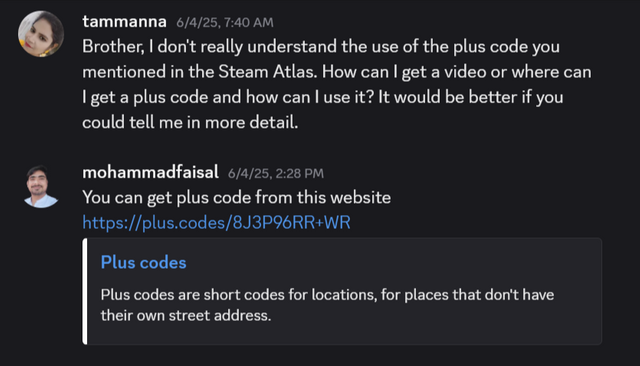Click the embed description about short codes
Image resolution: width=640 pixels, height=366 pixels.
327,305
